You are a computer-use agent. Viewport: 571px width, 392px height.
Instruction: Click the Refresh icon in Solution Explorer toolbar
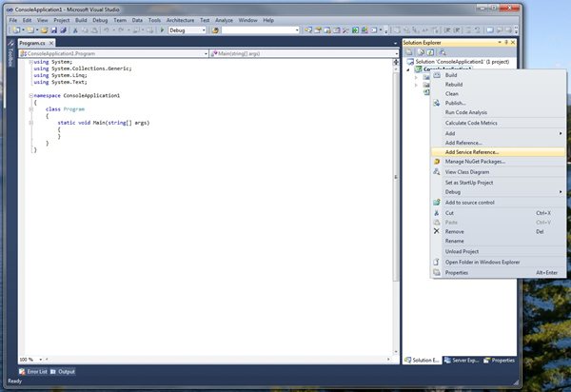tap(430, 52)
